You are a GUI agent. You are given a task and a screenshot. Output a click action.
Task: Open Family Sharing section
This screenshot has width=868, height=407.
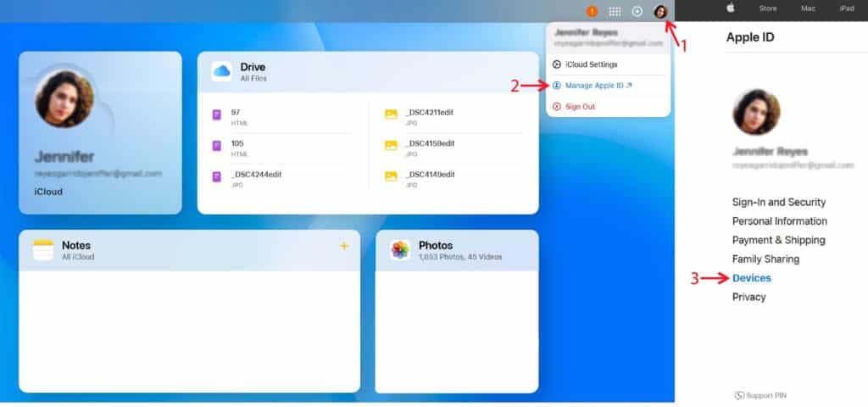point(765,259)
